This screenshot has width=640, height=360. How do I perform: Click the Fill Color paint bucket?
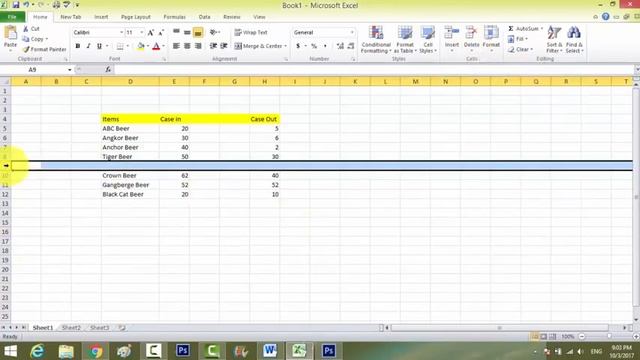pos(140,46)
